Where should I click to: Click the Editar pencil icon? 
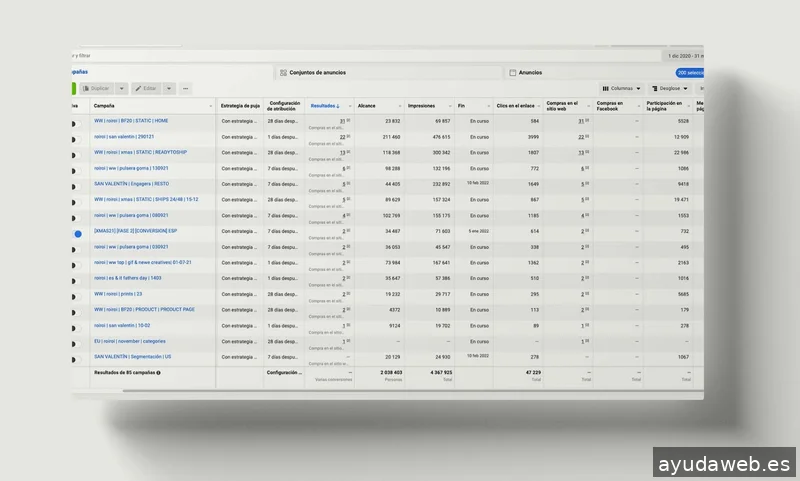click(x=138, y=89)
